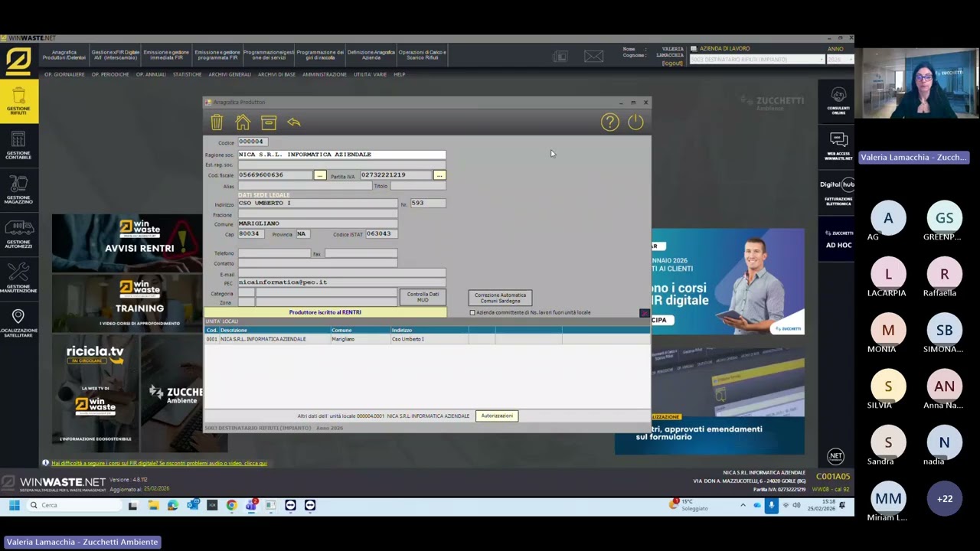This screenshot has height=551, width=980.
Task: Click Emissione e gestione immediata FIR
Action: point(166,55)
